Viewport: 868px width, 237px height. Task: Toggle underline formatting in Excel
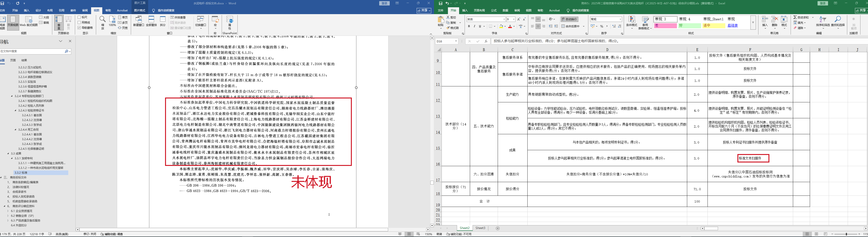tap(480, 26)
